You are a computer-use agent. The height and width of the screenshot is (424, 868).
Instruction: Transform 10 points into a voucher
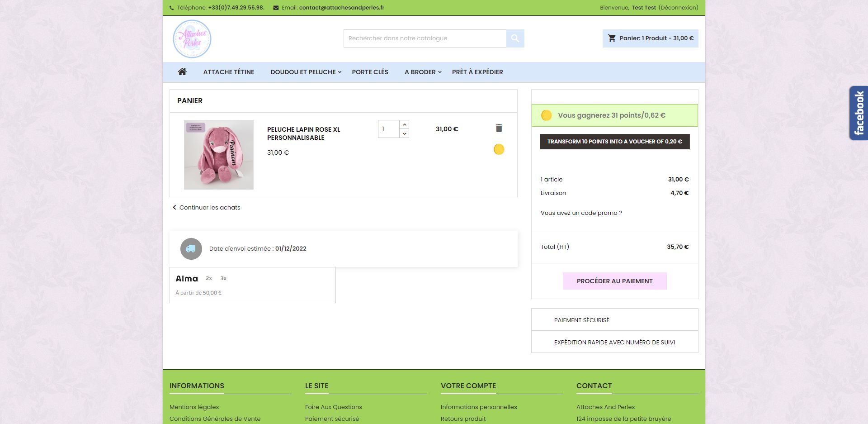click(x=615, y=142)
